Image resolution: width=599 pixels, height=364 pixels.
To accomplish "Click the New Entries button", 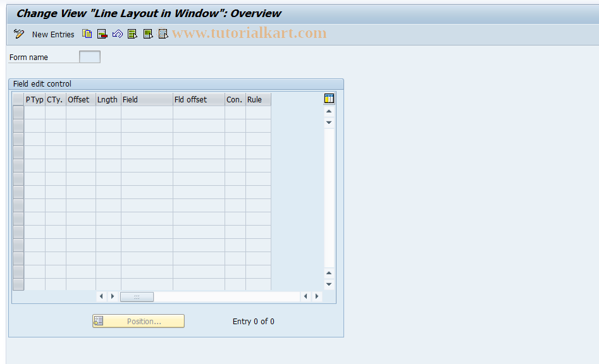I will [53, 34].
